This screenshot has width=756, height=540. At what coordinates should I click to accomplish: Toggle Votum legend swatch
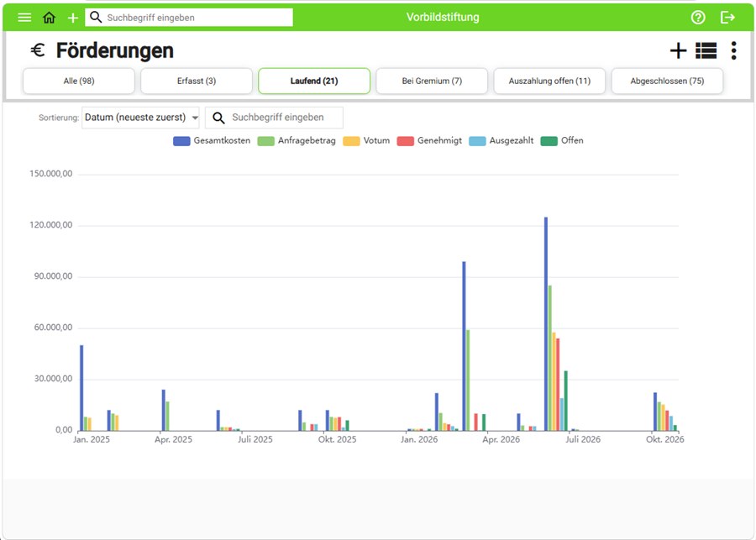351,141
